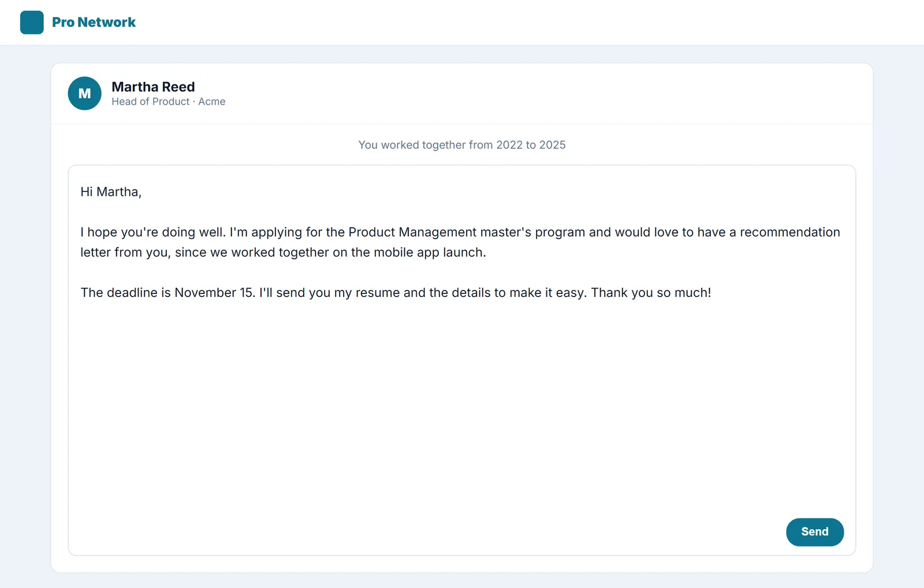Viewport: 924px width, 588px height.
Task: Click the word 'resume' in message
Action: 378,293
